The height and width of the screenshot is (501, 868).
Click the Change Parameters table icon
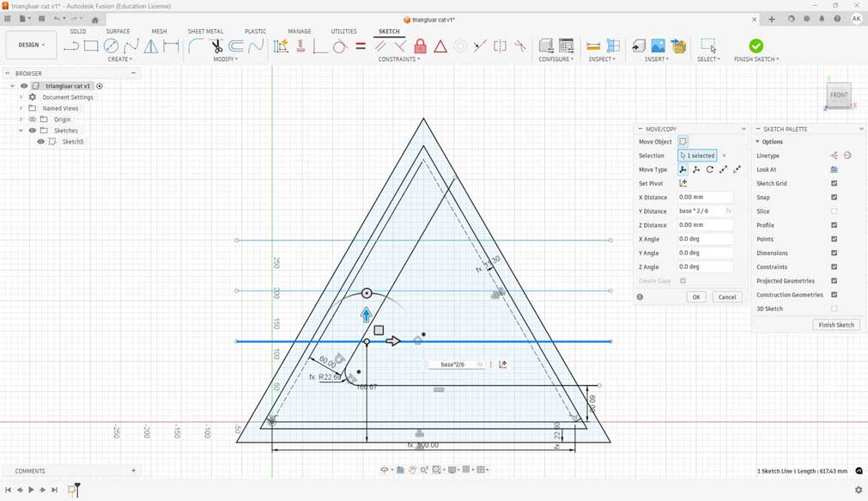point(567,46)
